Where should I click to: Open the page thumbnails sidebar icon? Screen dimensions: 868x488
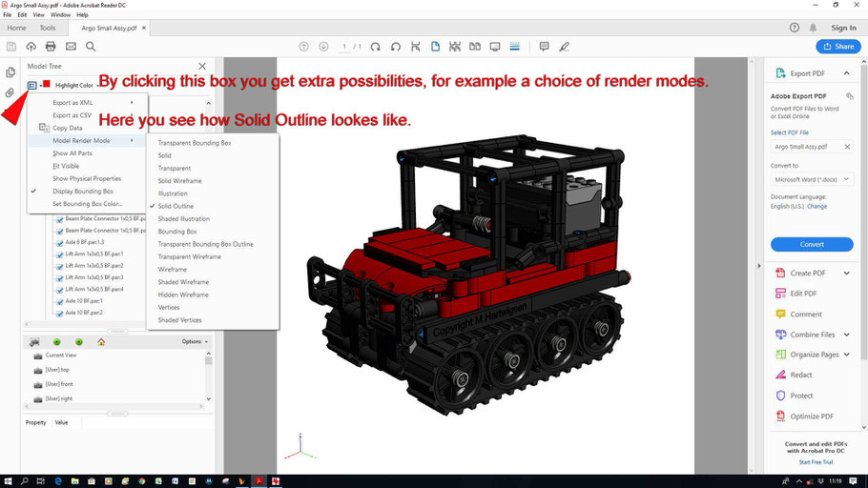pos(10,72)
